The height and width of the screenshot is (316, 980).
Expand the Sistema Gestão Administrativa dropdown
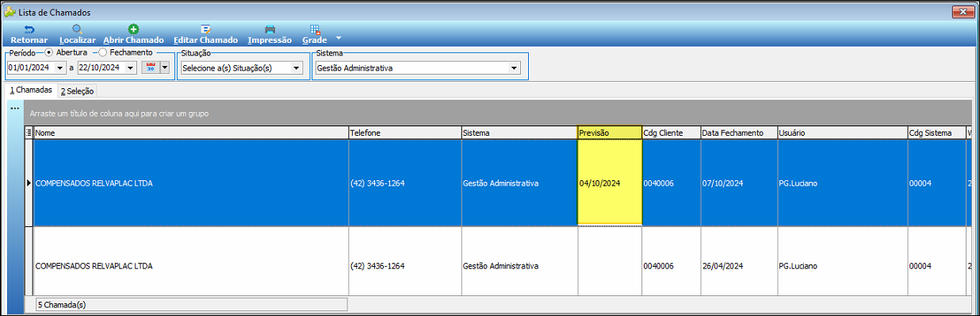515,68
